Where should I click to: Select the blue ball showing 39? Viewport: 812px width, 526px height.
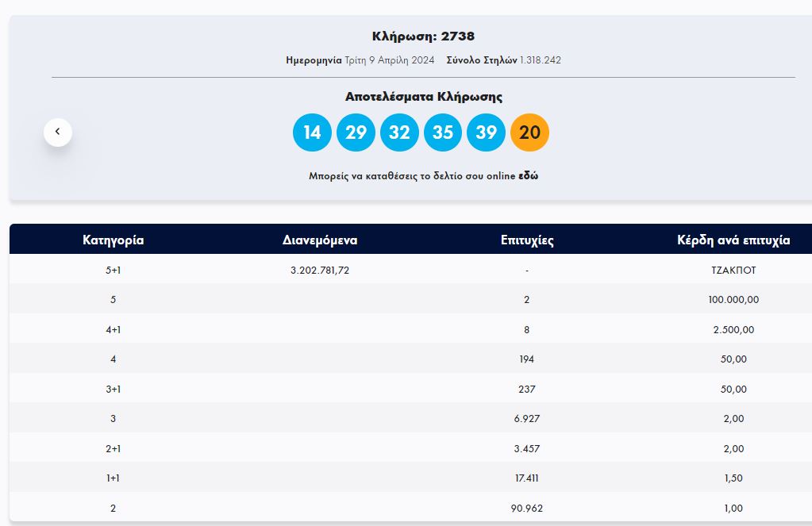click(486, 132)
